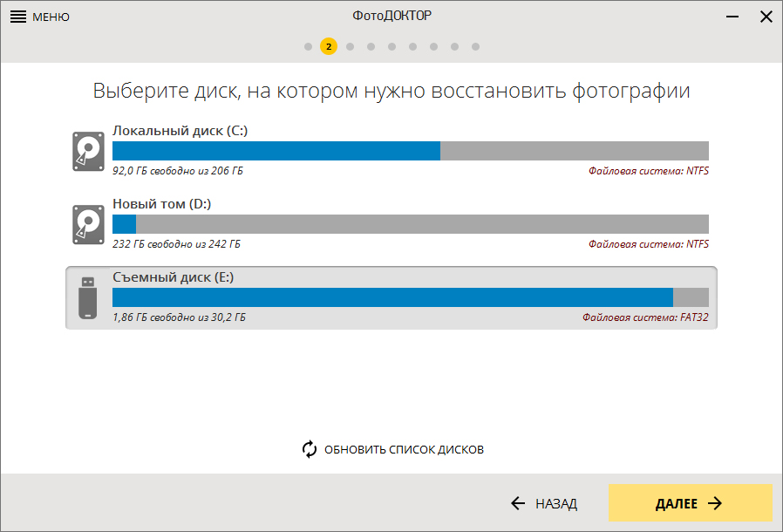Image resolution: width=783 pixels, height=532 pixels.
Task: Select the hard drive icon for Локальный диск (C:)
Action: [88, 151]
